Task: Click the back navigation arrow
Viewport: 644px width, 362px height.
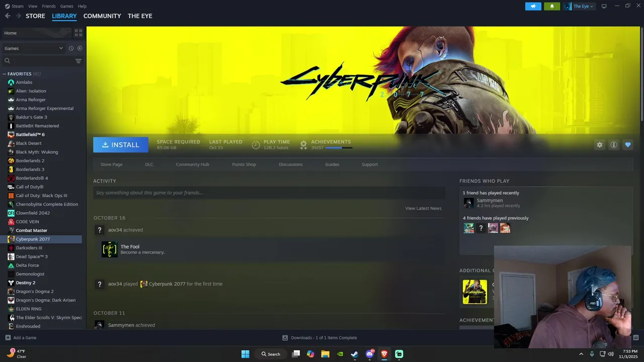Action: tap(8, 16)
